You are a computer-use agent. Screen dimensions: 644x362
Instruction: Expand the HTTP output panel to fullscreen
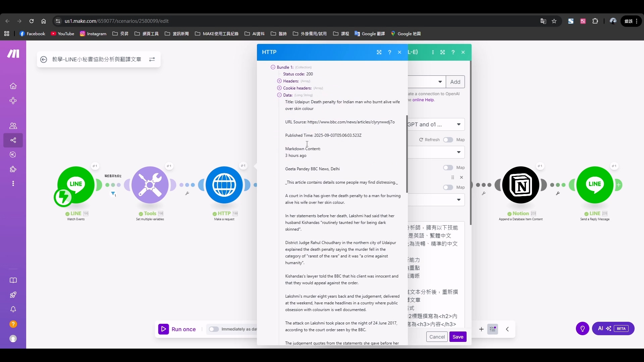coord(379,52)
